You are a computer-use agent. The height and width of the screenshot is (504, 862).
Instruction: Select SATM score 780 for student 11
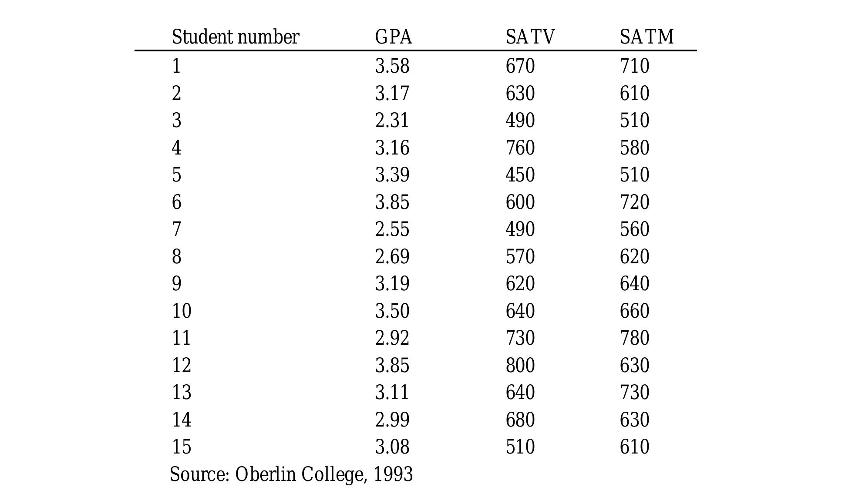(634, 338)
